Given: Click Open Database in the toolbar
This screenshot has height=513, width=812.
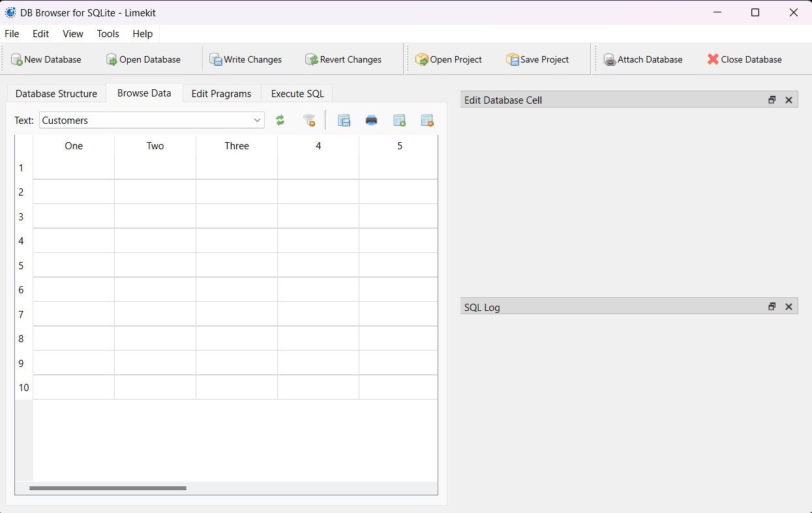Looking at the screenshot, I should click(143, 59).
